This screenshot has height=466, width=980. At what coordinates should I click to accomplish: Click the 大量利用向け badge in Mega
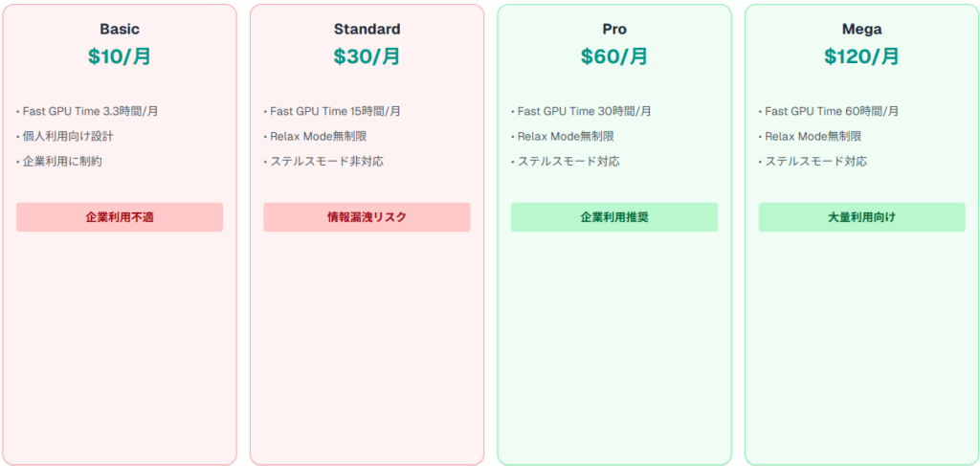pos(861,217)
